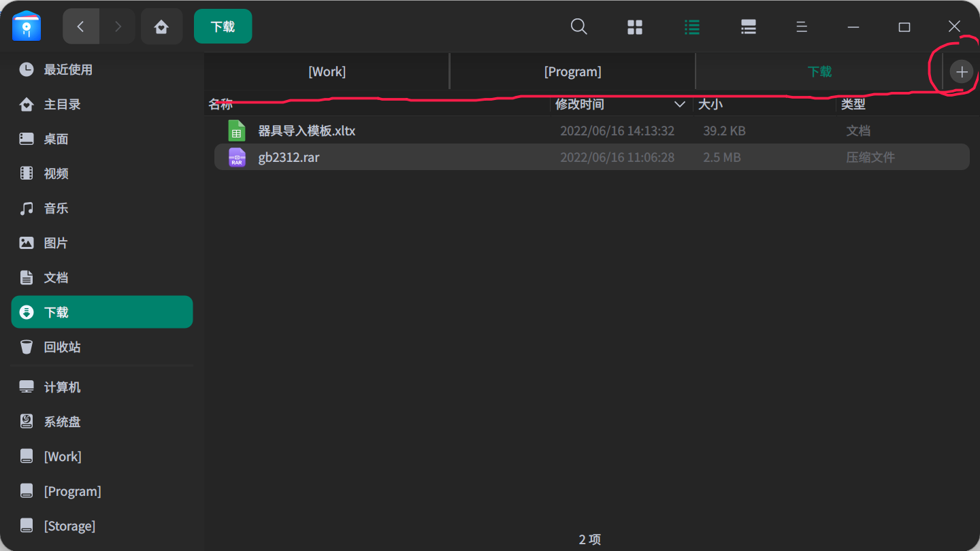Switch to icon view mode
980x551 pixels.
(635, 27)
